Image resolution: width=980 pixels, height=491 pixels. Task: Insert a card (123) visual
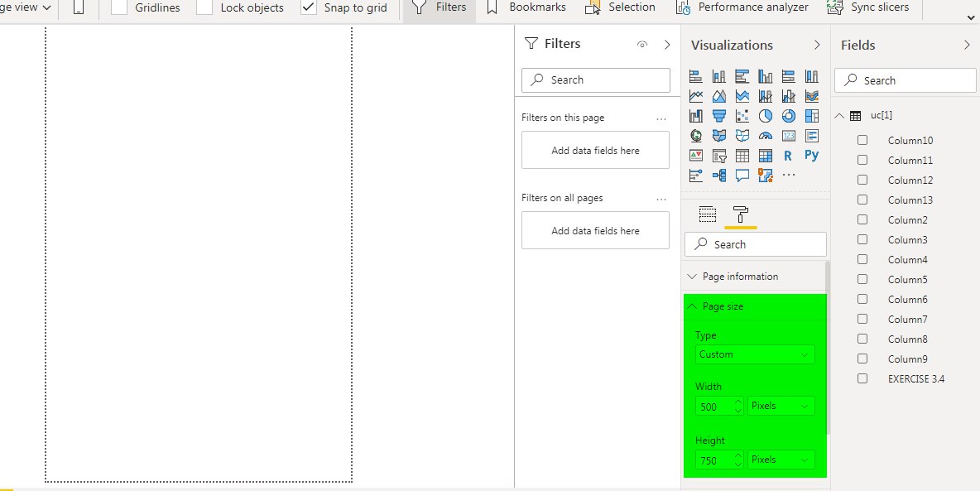(788, 136)
